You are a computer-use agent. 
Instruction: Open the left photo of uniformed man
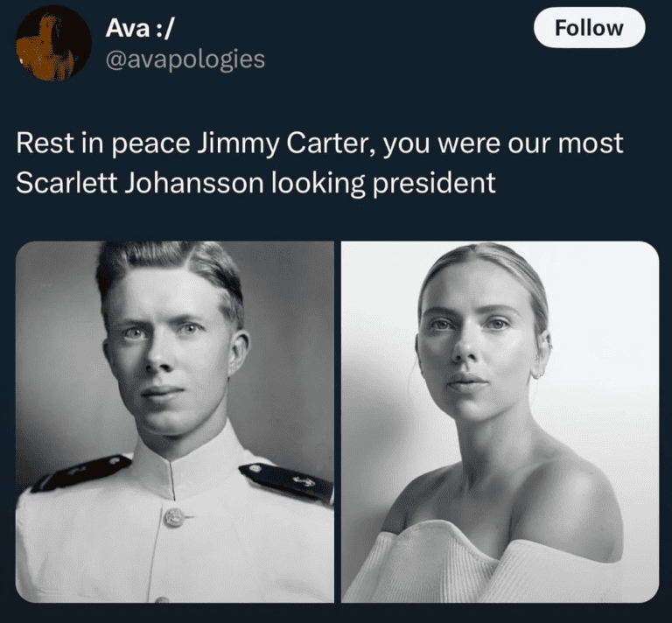(175, 422)
